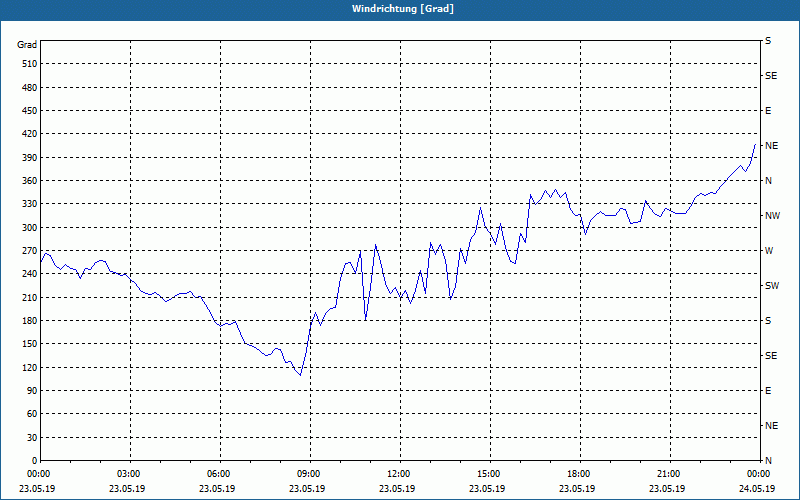The width and height of the screenshot is (800, 500).
Task: Click the 12:00 time label
Action: (401, 474)
